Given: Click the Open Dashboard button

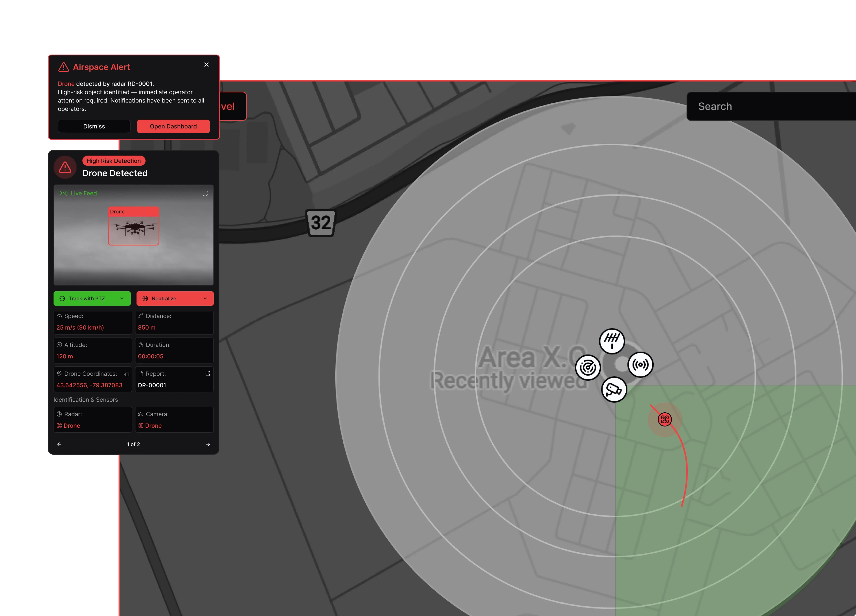Looking at the screenshot, I should pos(173,126).
